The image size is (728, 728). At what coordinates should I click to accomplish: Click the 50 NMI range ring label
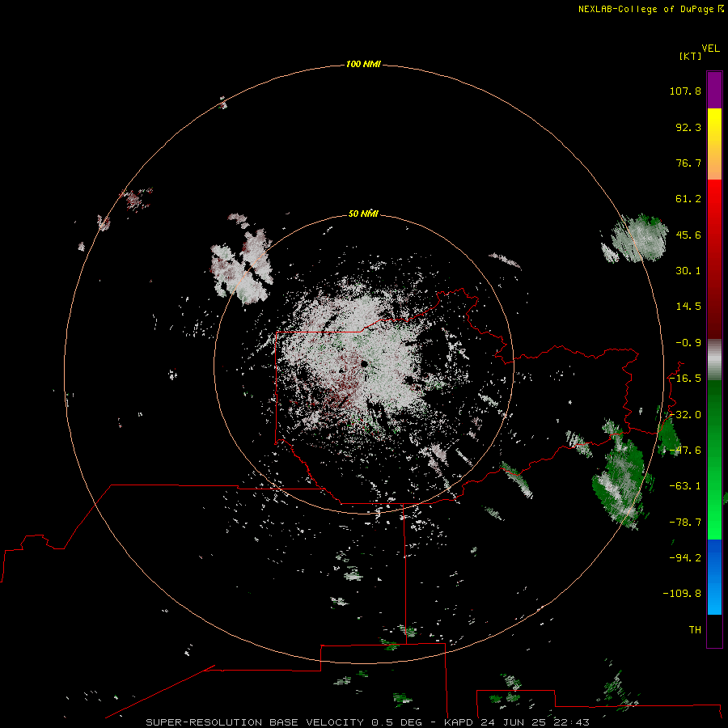click(x=363, y=214)
